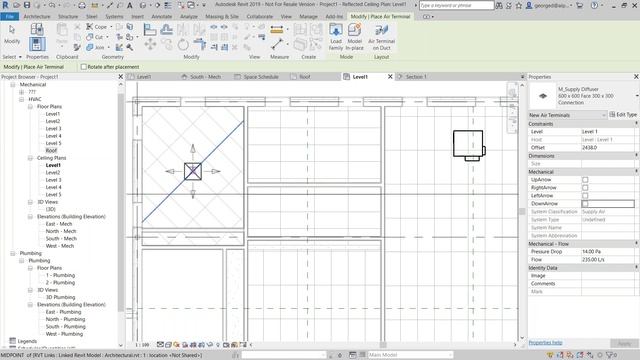This screenshot has width=640, height=360.
Task: Click the Text tool in quick access toolbar
Action: click(x=130, y=5)
